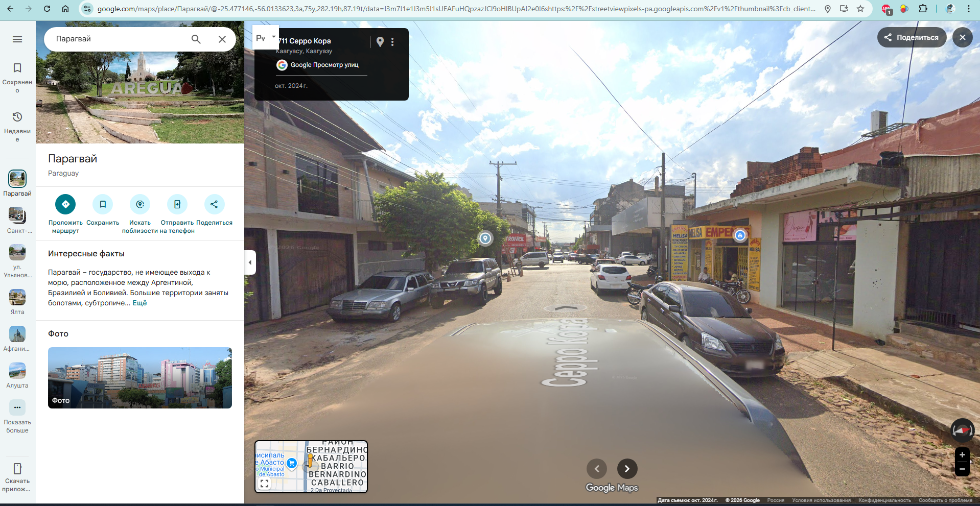Click the minimap preview
The image size is (980, 506).
point(311,467)
